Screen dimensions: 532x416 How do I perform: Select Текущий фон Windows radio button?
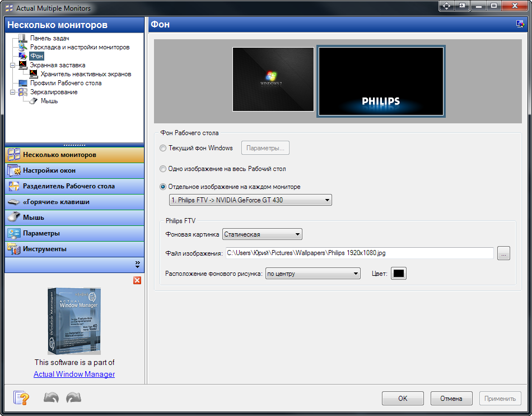(163, 148)
